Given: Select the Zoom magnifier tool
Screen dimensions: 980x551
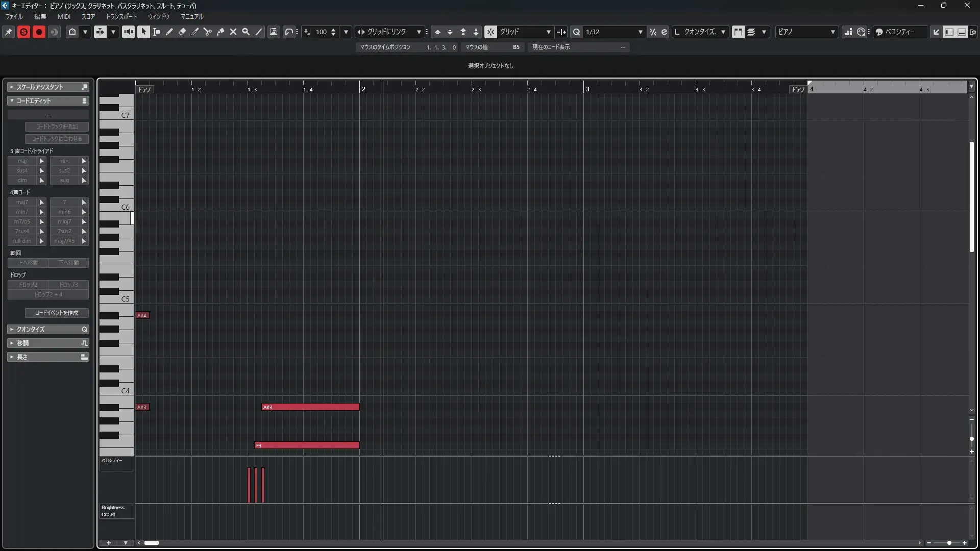Looking at the screenshot, I should click(x=246, y=32).
